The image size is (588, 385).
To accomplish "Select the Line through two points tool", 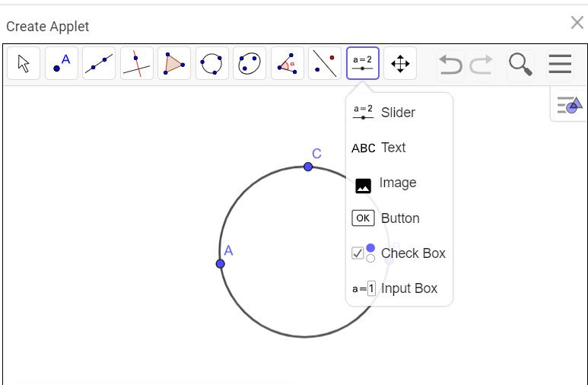I will click(99, 63).
